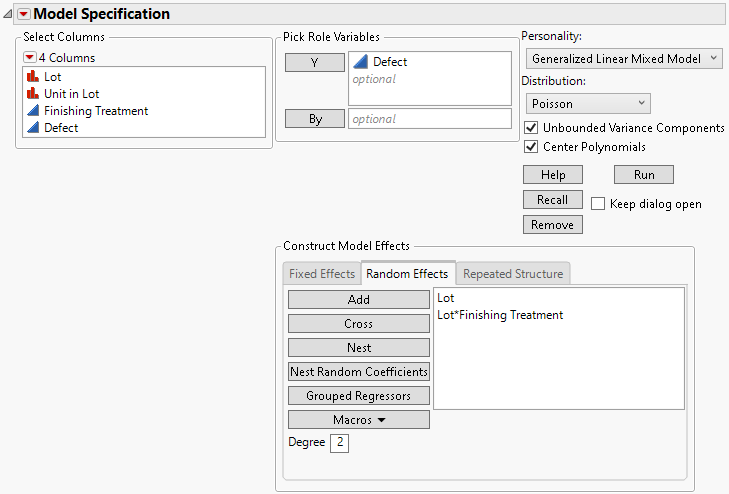Select the Defect icon in Y role
729x494 pixels.
coord(360,62)
